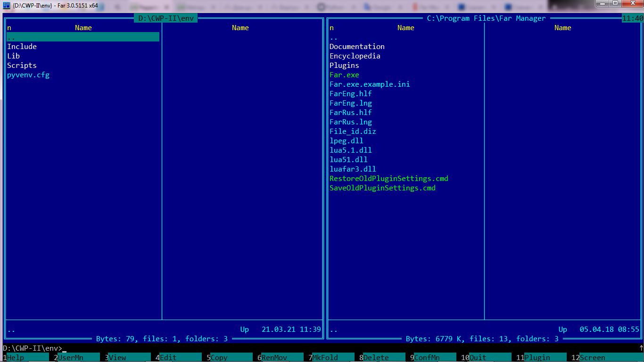Select the Include folder in left panel
This screenshot has height=362, width=644.
(x=22, y=47)
